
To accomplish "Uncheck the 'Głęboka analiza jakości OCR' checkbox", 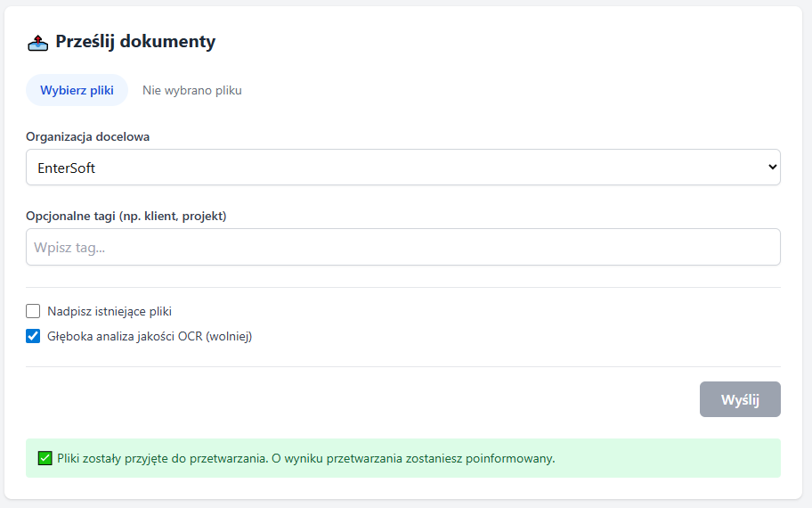I will pyautogui.click(x=33, y=336).
